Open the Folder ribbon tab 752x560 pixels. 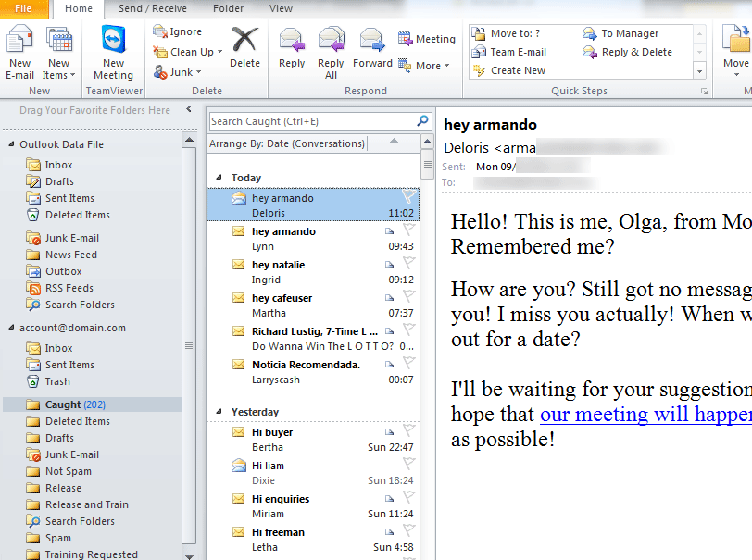tap(228, 8)
